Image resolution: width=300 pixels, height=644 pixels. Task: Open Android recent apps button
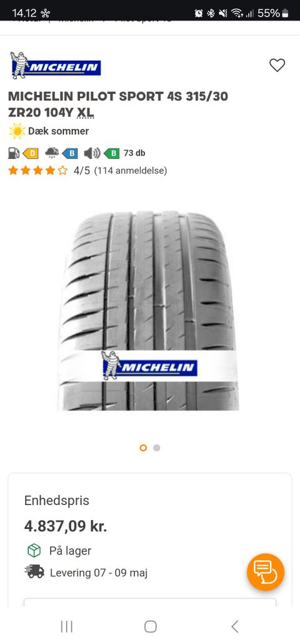tap(66, 626)
